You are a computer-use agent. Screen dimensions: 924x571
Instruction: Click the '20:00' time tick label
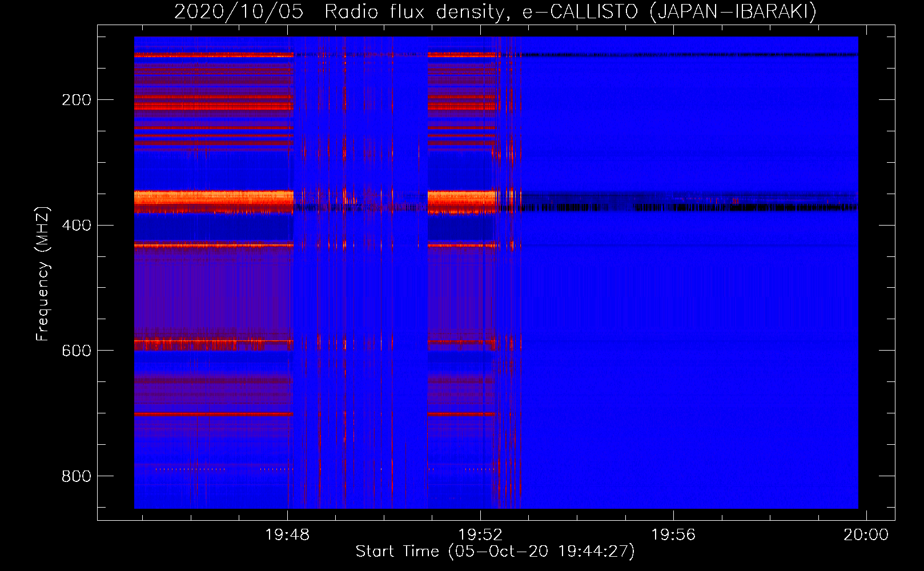(866, 534)
